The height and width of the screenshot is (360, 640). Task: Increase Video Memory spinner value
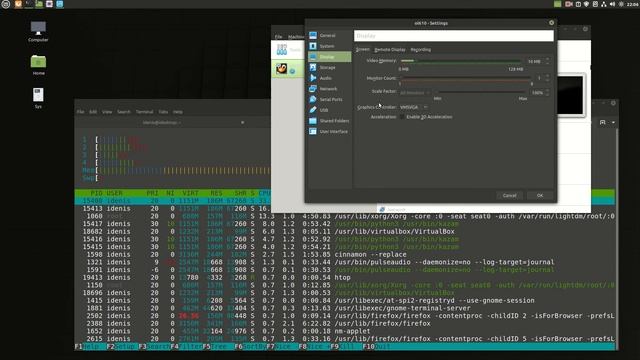coord(547,59)
